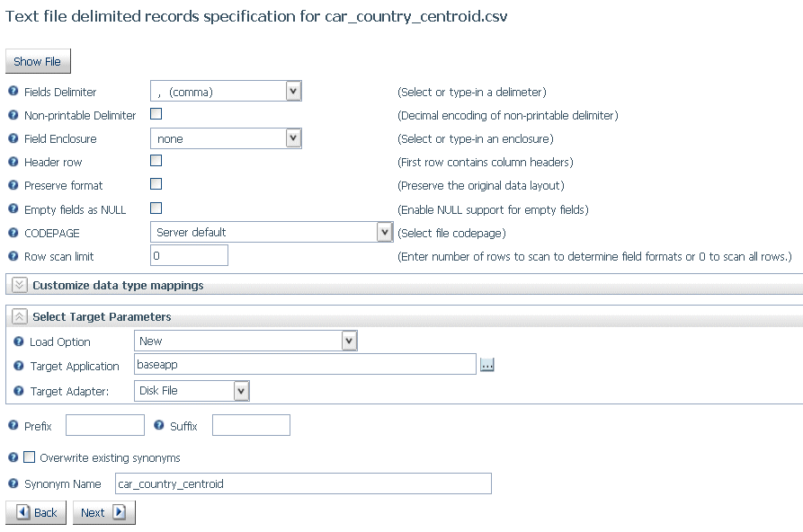Viewport: 803px width, 532px height.
Task: Click the Show File button
Action: pos(38,61)
